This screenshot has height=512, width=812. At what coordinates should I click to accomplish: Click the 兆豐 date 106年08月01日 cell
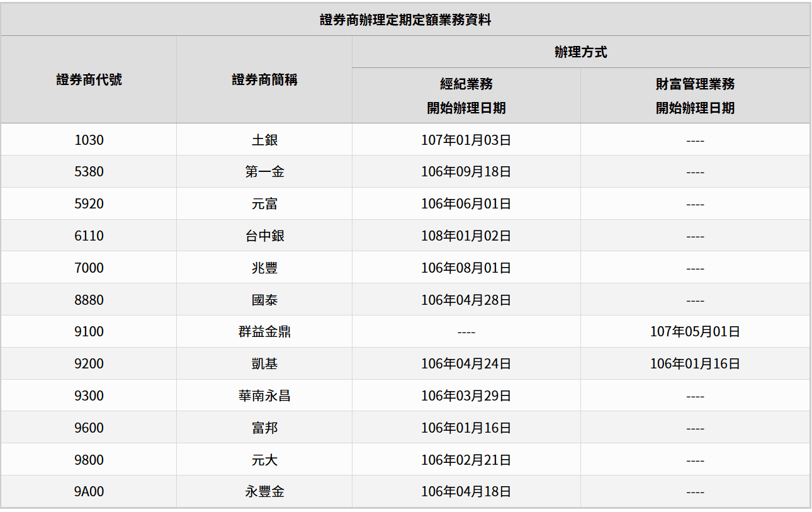click(466, 267)
